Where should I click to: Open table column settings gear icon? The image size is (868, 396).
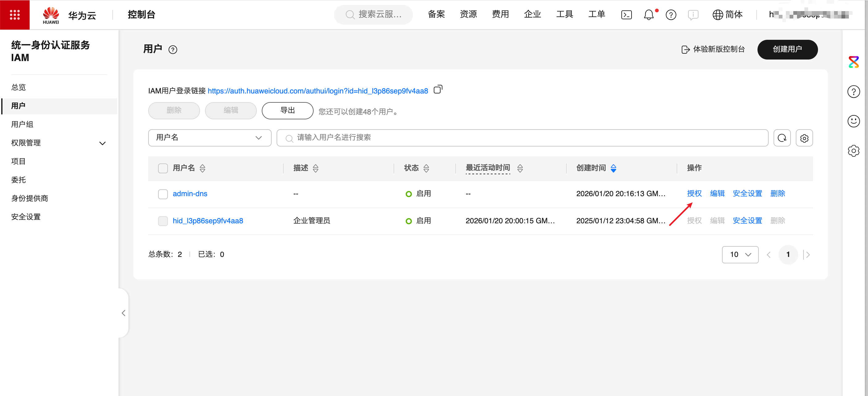[x=804, y=138]
